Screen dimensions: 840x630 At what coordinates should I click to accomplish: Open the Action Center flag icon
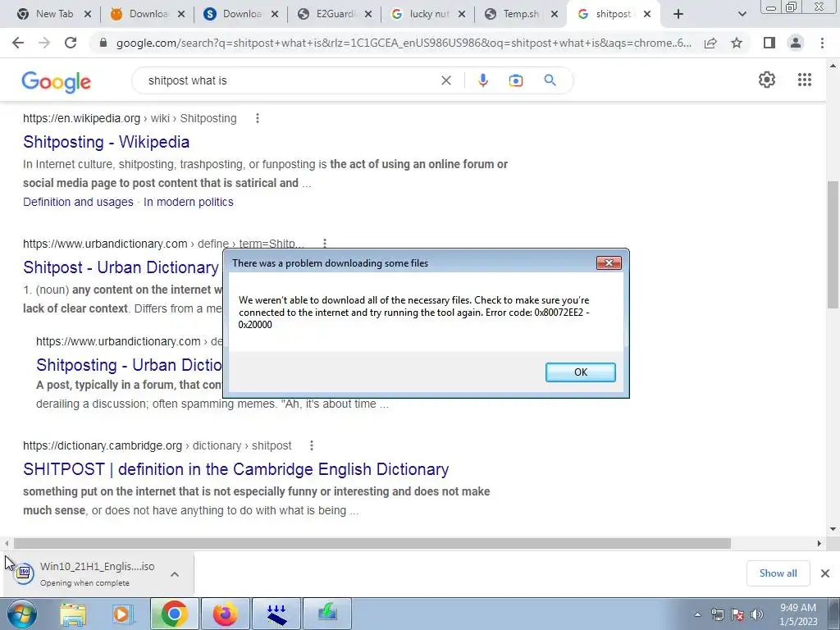pos(737,614)
